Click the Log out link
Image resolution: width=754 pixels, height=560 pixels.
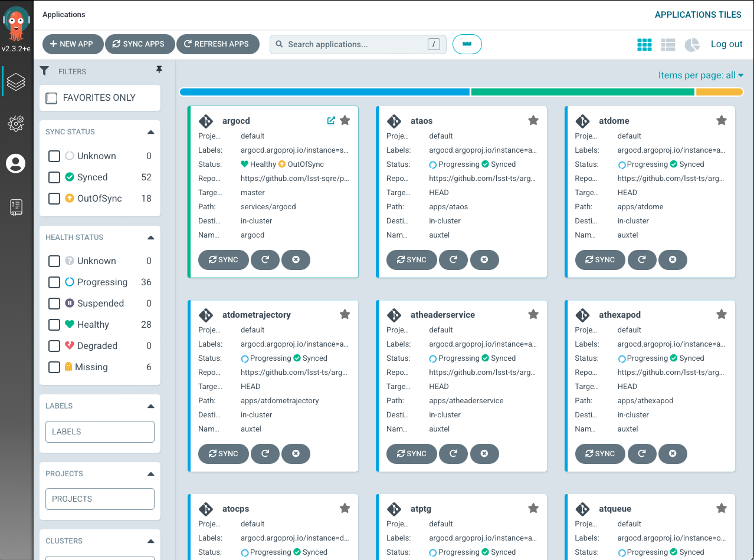tap(726, 44)
